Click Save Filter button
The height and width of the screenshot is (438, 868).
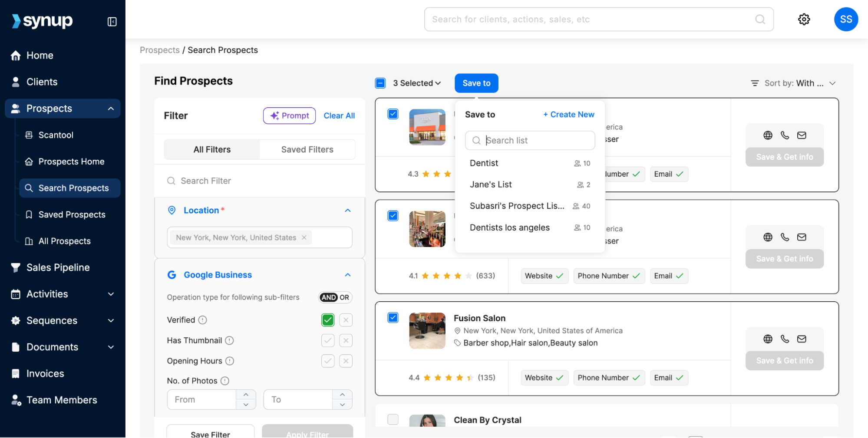pos(211,432)
